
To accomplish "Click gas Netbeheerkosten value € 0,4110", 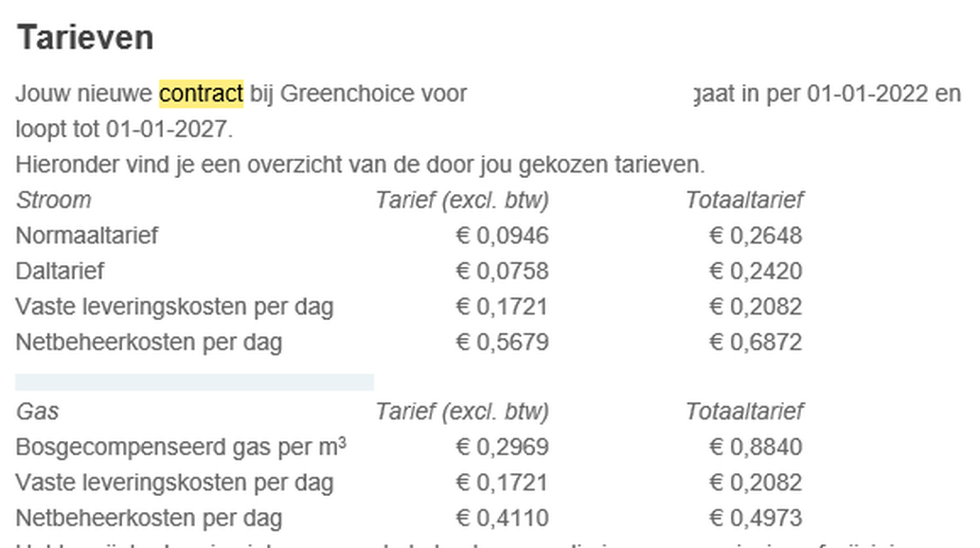I will coord(502,518).
